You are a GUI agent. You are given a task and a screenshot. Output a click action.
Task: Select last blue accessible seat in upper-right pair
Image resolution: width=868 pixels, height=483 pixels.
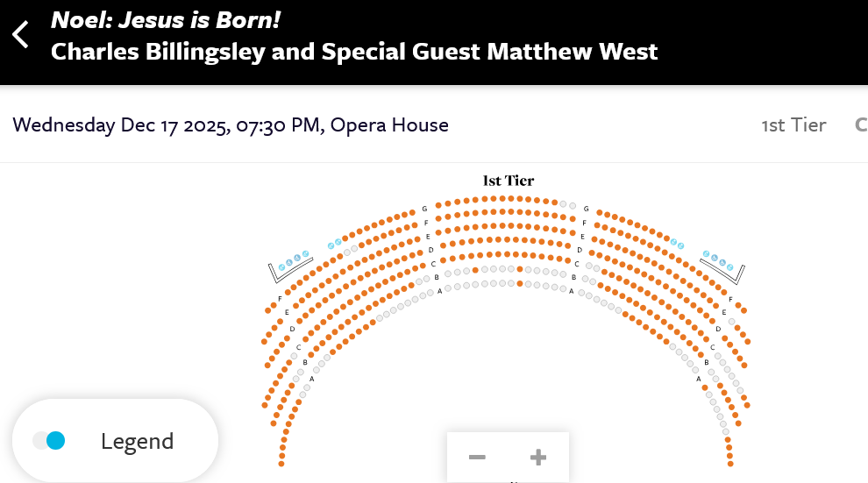pos(681,245)
